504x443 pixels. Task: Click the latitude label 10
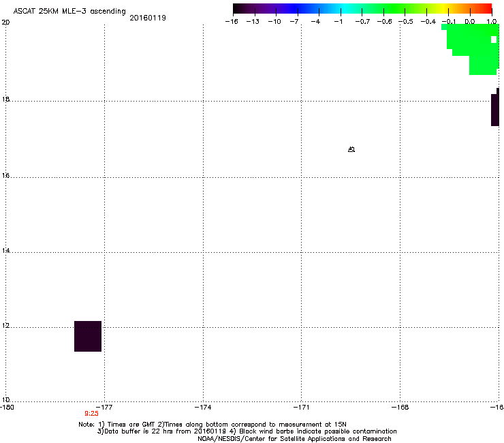(5, 400)
